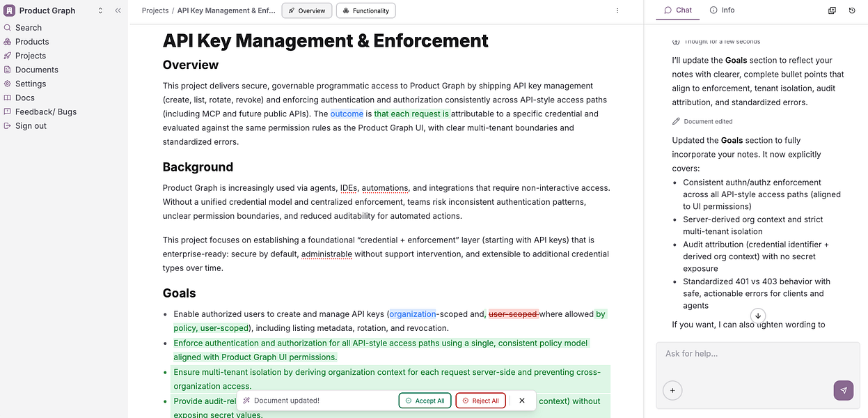Click the Settings gear icon

(8, 84)
